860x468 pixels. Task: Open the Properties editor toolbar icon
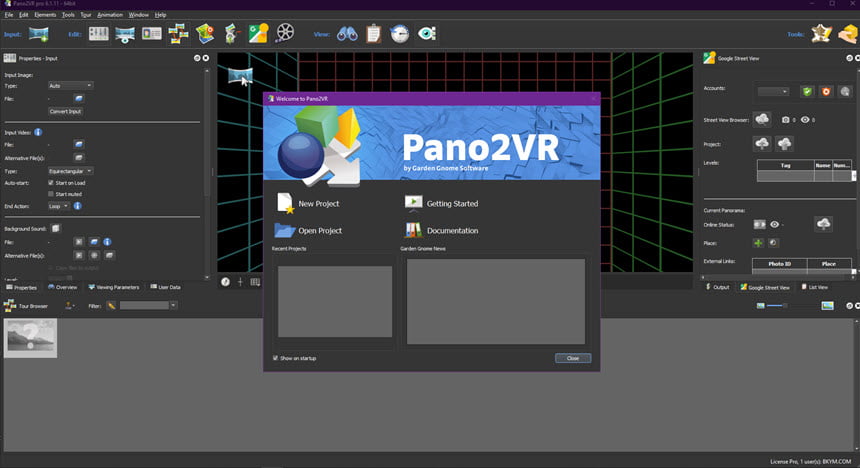click(99, 34)
